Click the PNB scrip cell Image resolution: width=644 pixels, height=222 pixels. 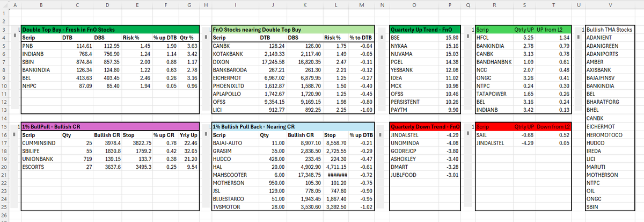click(42, 47)
